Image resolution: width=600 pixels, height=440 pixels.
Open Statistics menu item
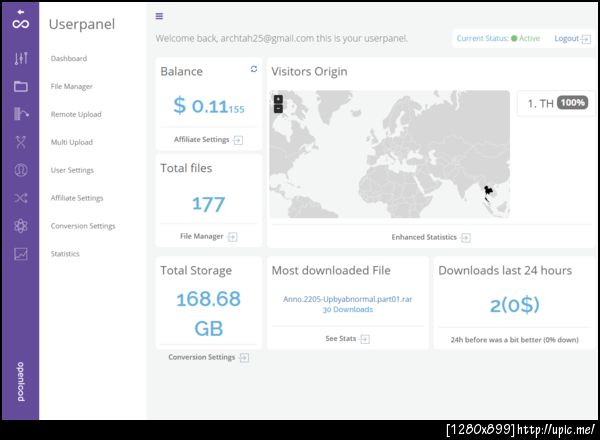pyautogui.click(x=65, y=254)
